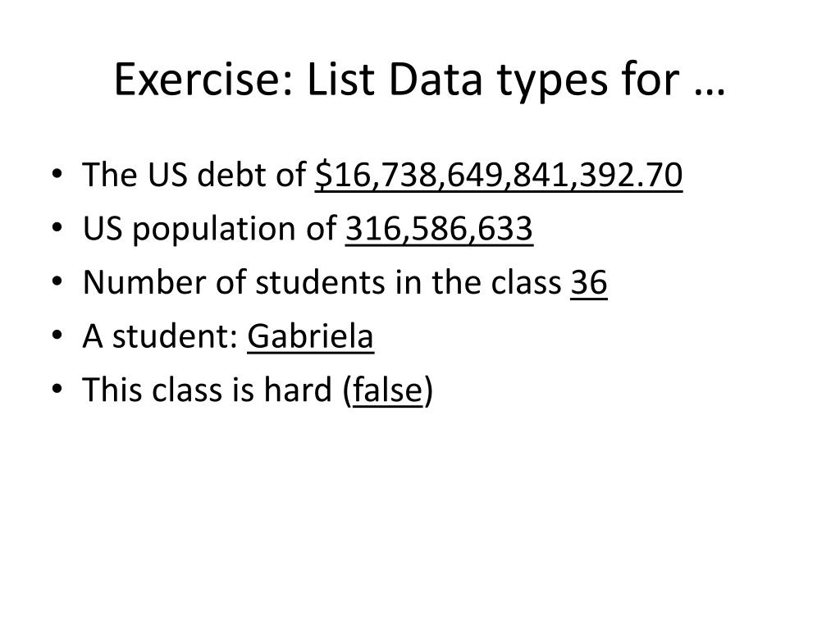840x630 pixels.
Task: Click the underlined 316,586,633 population number
Action: tap(439, 231)
